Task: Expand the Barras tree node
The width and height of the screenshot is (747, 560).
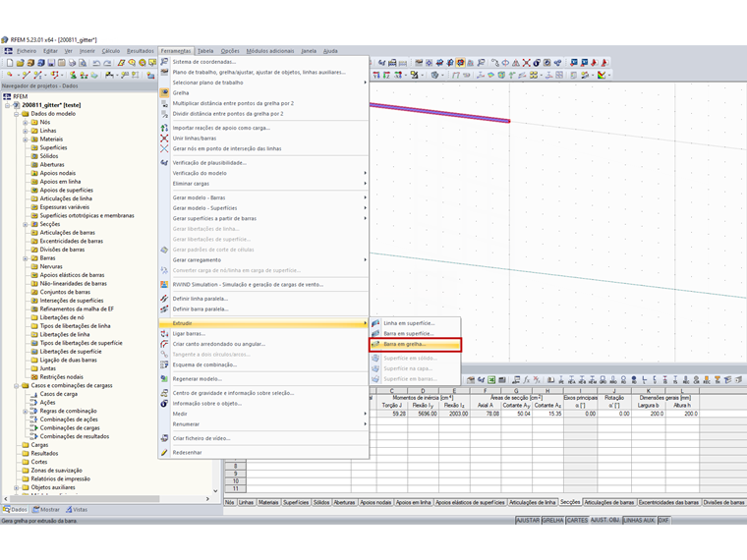Action: pos(26,258)
